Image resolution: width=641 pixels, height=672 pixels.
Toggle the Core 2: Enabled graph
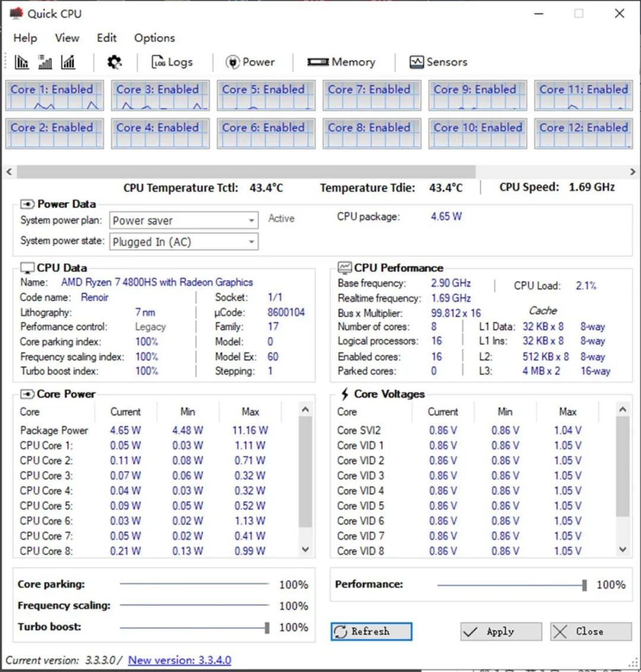tap(55, 133)
